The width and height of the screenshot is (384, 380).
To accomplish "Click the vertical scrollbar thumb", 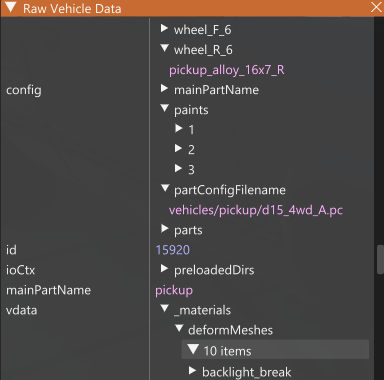I will pyautogui.click(x=380, y=260).
